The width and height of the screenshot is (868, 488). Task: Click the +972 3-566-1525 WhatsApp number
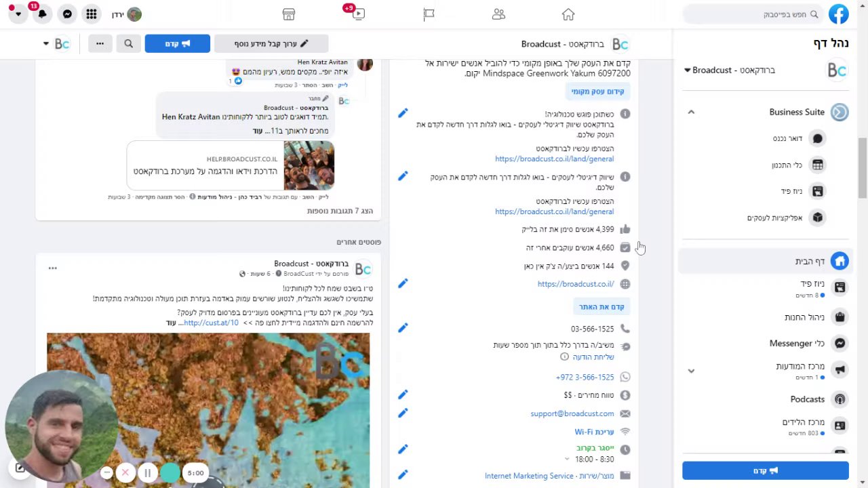(x=585, y=377)
